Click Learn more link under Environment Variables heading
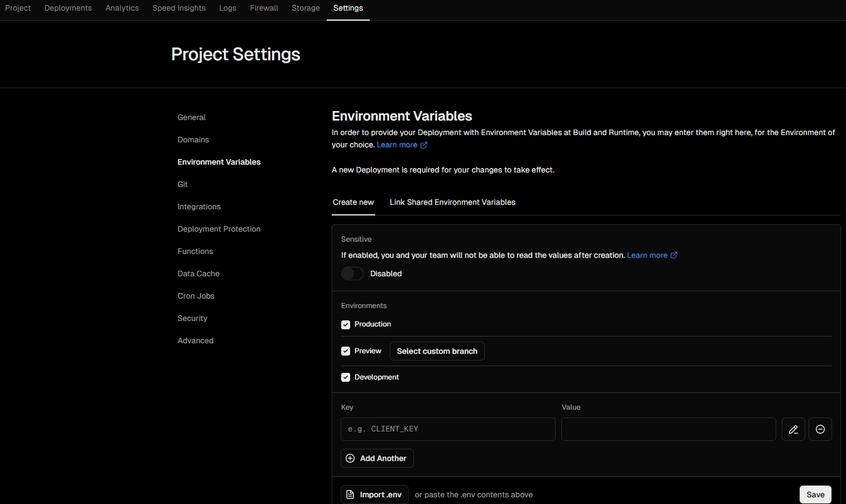The width and height of the screenshot is (846, 504). coord(402,145)
